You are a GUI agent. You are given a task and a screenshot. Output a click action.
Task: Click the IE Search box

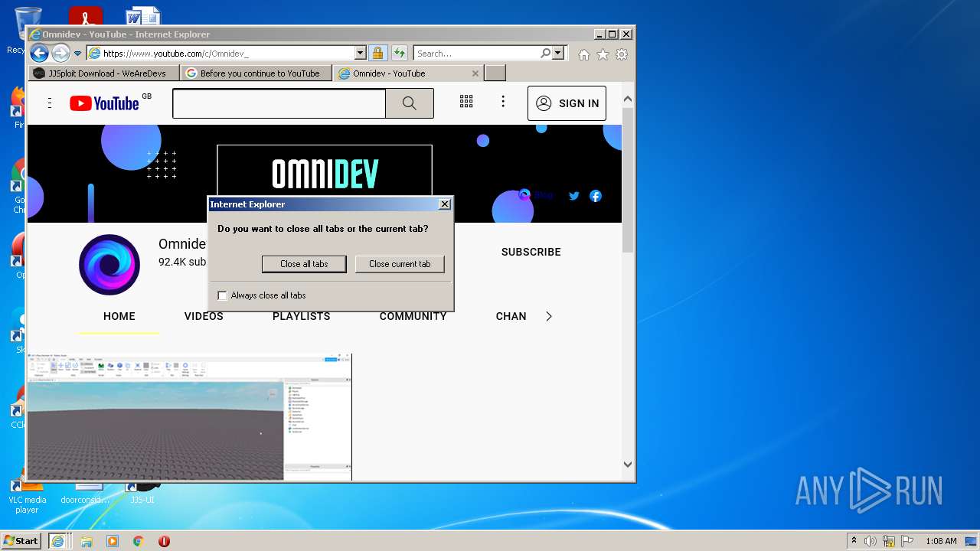(476, 54)
